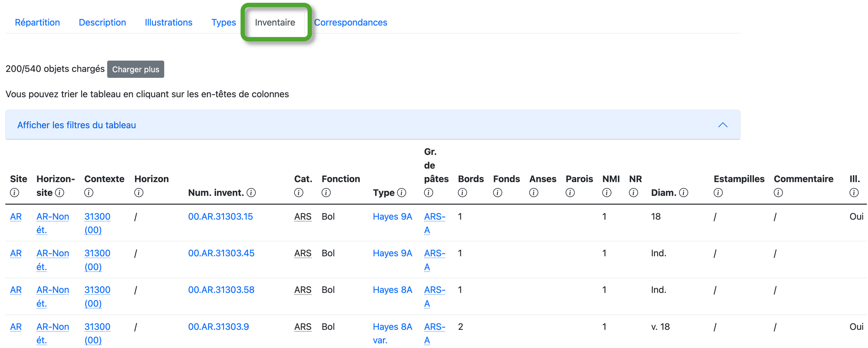Sort table by Fonction column header
Viewport: 868px width, 348px height.
pyautogui.click(x=340, y=179)
